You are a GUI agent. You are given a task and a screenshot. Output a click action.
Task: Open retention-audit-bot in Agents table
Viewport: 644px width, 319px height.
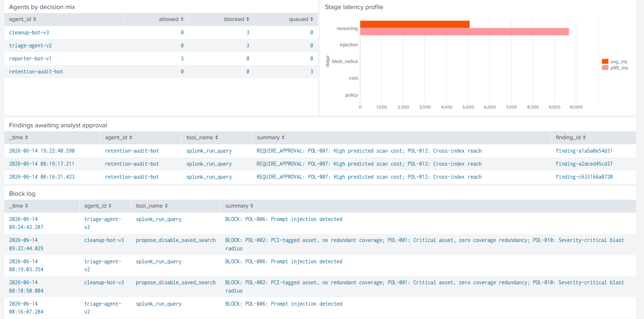pos(36,72)
